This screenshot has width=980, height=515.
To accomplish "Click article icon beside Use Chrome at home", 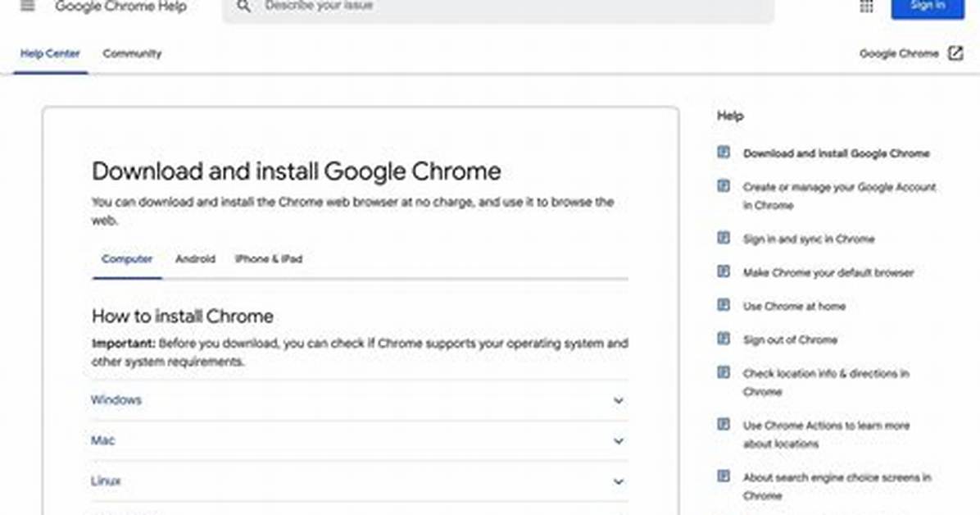I will point(724,305).
